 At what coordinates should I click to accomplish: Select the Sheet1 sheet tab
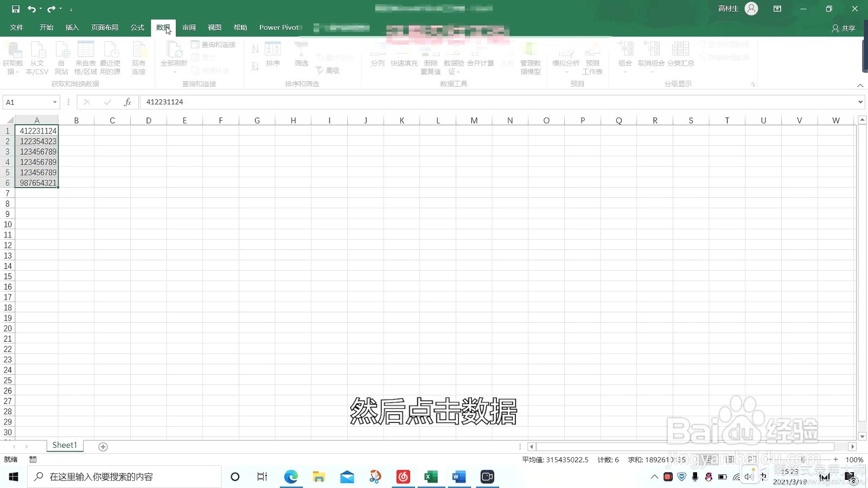pyautogui.click(x=65, y=446)
